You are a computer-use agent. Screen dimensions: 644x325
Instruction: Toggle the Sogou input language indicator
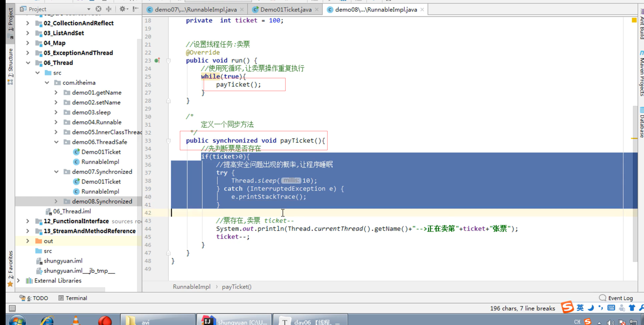580,308
